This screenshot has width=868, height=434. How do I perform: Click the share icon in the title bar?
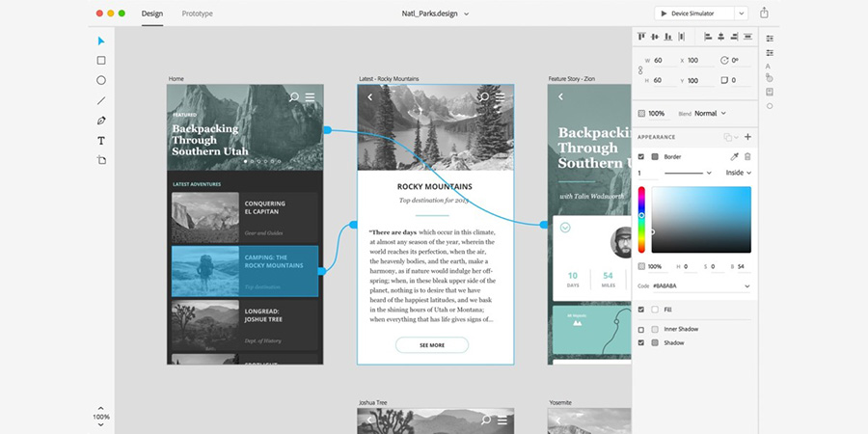[764, 14]
